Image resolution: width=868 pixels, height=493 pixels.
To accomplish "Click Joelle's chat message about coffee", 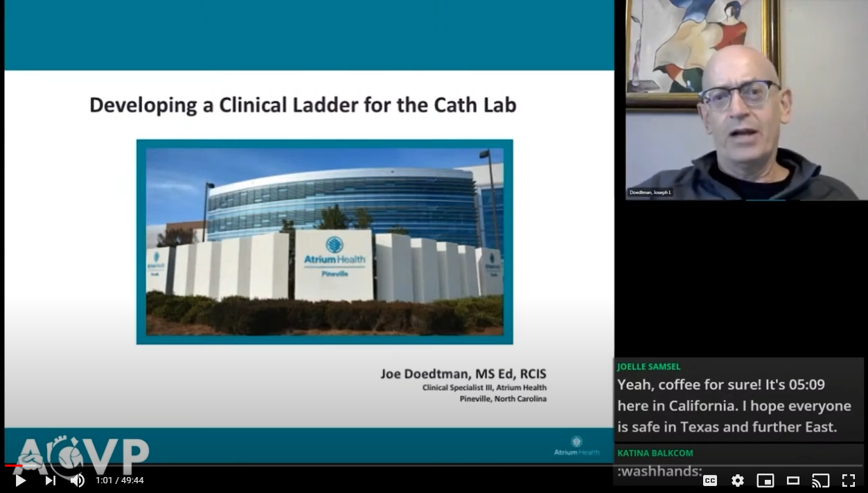I will 734,406.
